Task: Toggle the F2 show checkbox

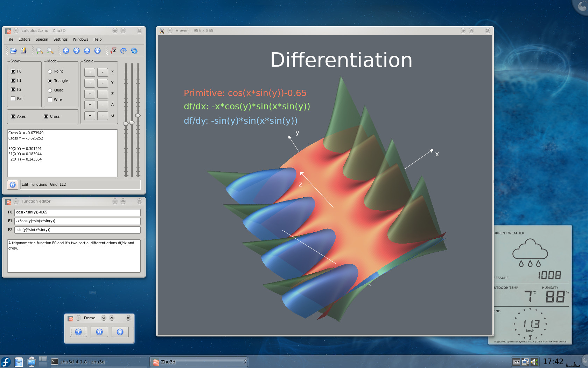Action: coord(13,90)
